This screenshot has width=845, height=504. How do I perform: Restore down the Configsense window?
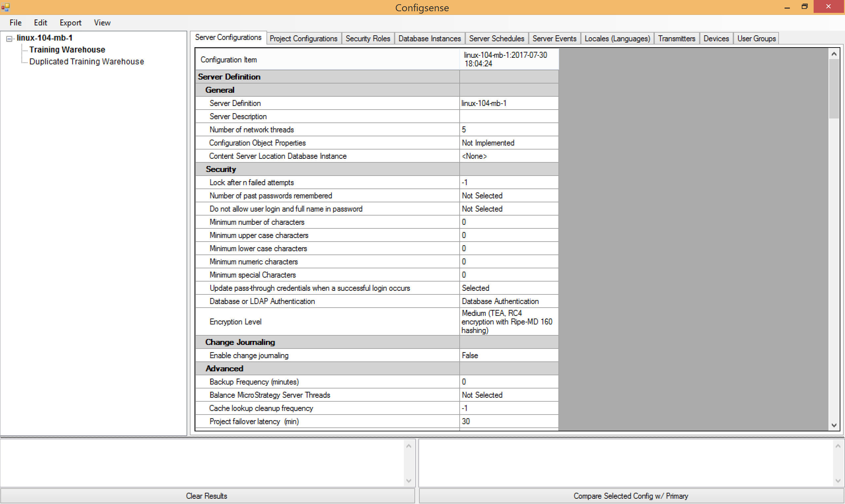click(804, 7)
